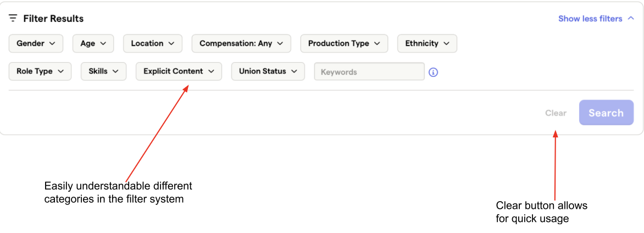Click the Gender dropdown chevron arrow

coord(52,43)
